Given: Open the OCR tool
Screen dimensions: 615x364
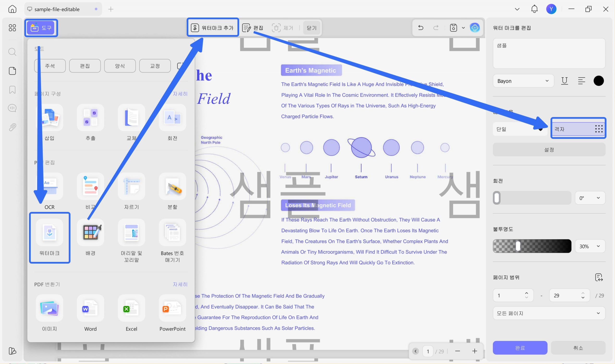Looking at the screenshot, I should click(49, 191).
